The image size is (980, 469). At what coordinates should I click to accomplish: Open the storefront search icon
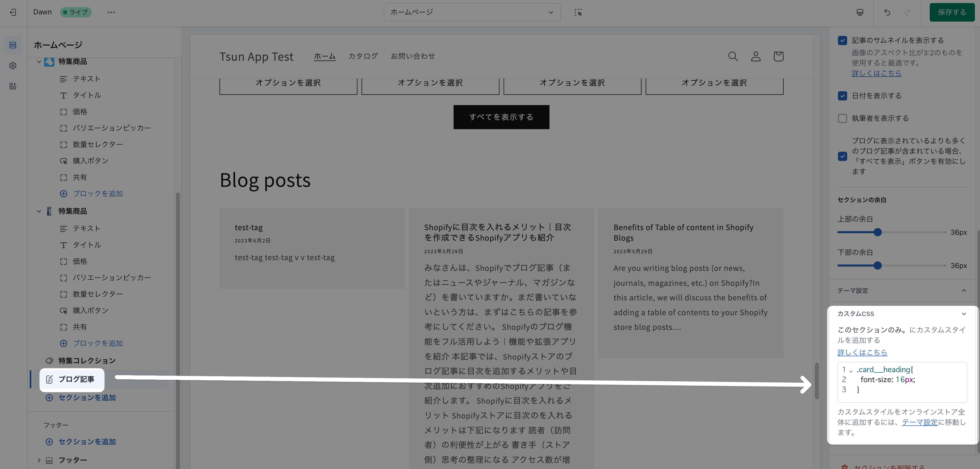(x=733, y=56)
